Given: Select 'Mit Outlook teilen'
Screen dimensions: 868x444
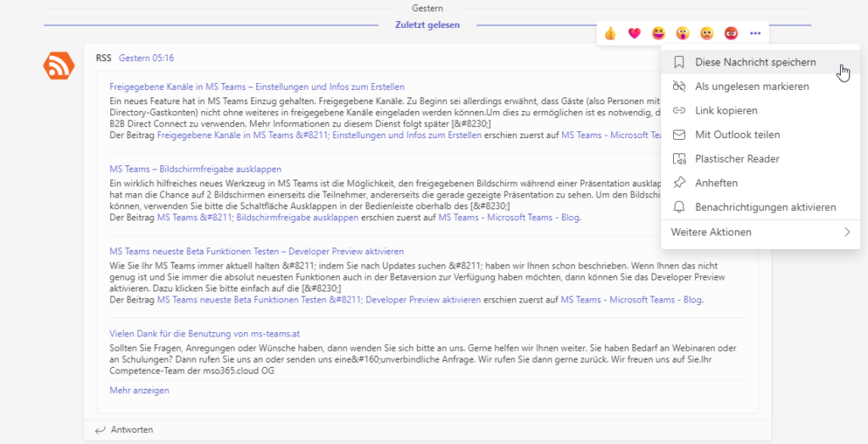Looking at the screenshot, I should pos(760,135).
